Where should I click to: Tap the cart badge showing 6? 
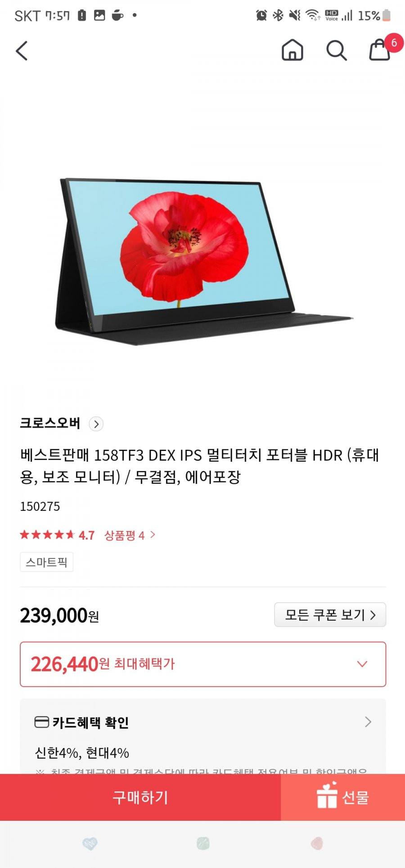tap(394, 43)
